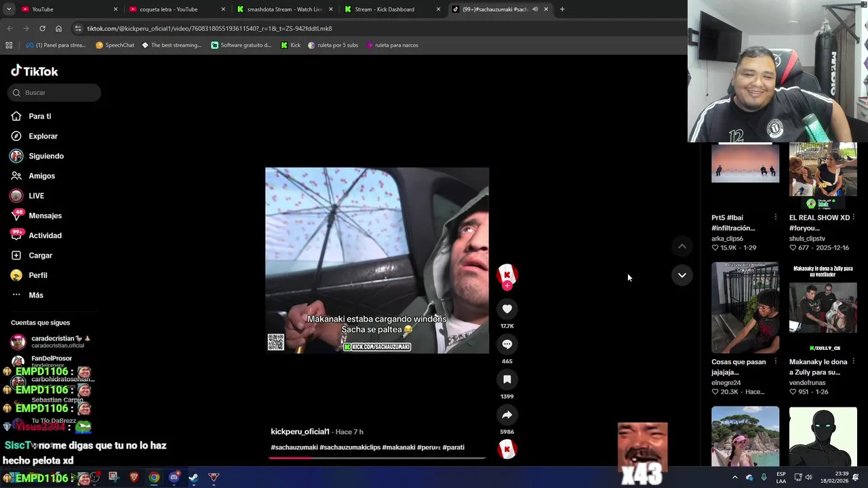Open the tab list dropdown arrow
Image resolution: width=868 pixels, height=488 pixels.
[x=8, y=9]
